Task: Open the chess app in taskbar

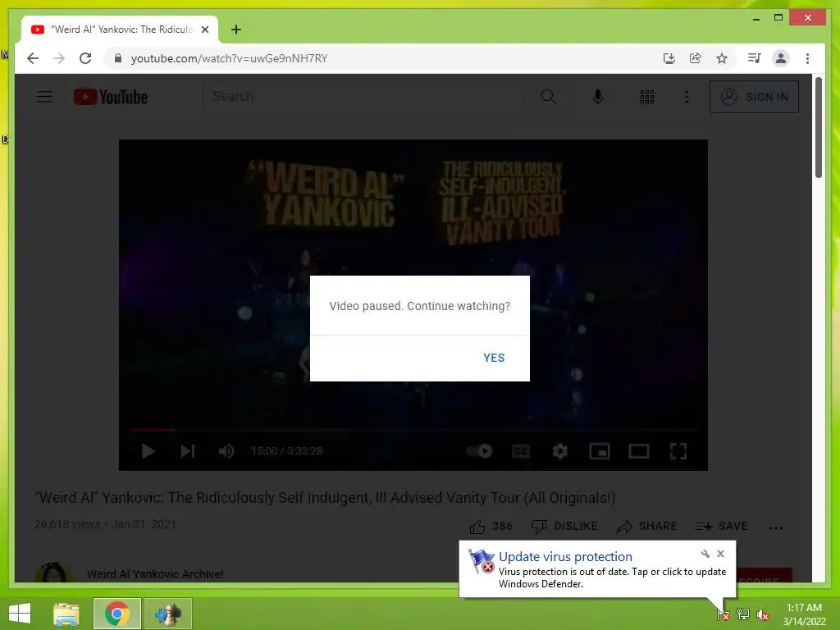Action: point(167,614)
